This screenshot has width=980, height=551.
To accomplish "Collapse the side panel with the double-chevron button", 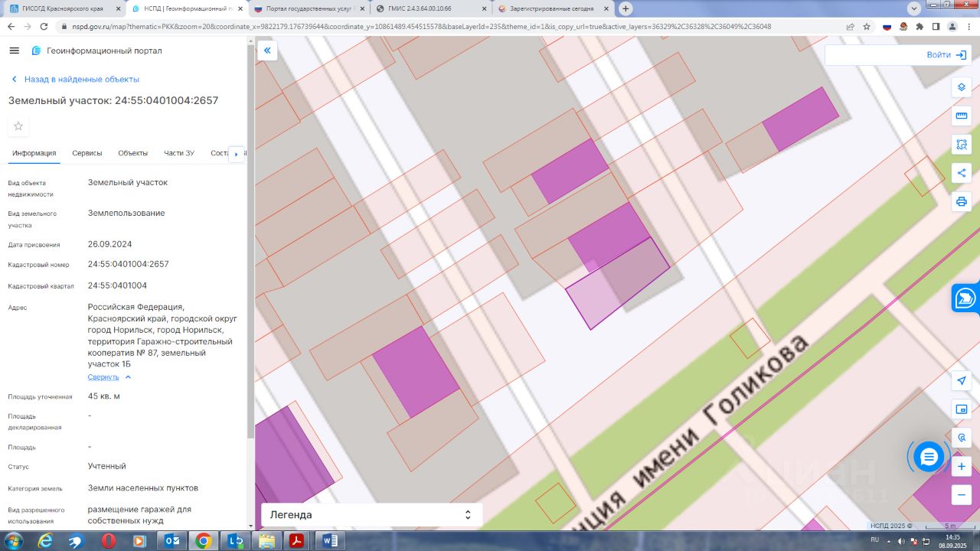I will click(267, 51).
